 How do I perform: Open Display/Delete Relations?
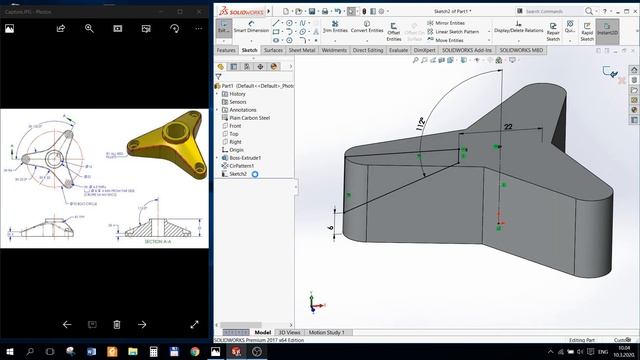coord(518,27)
